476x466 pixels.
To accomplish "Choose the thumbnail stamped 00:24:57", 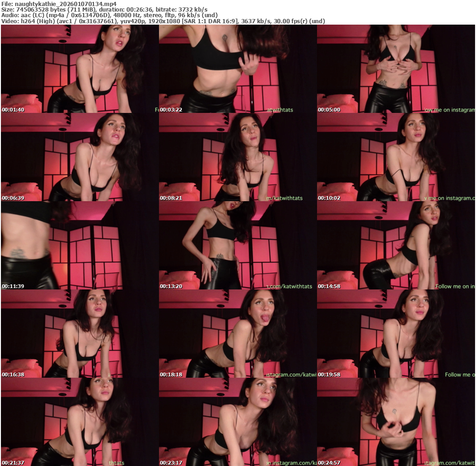I will (396, 422).
